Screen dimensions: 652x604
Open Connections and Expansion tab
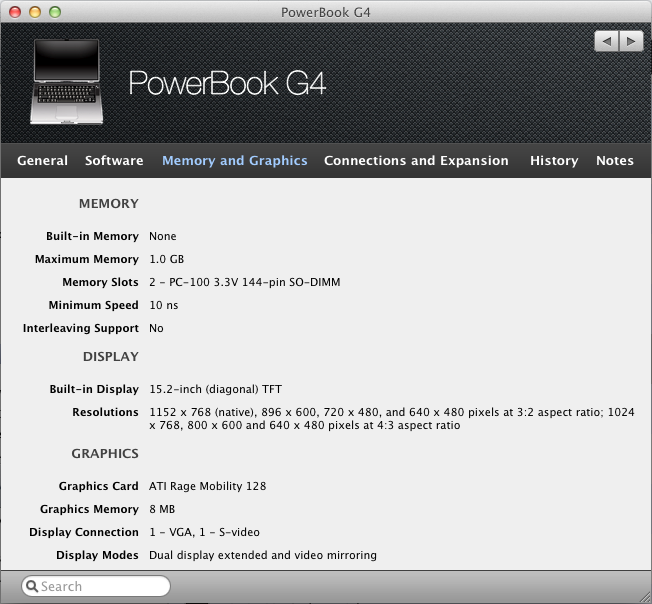pyautogui.click(x=416, y=160)
